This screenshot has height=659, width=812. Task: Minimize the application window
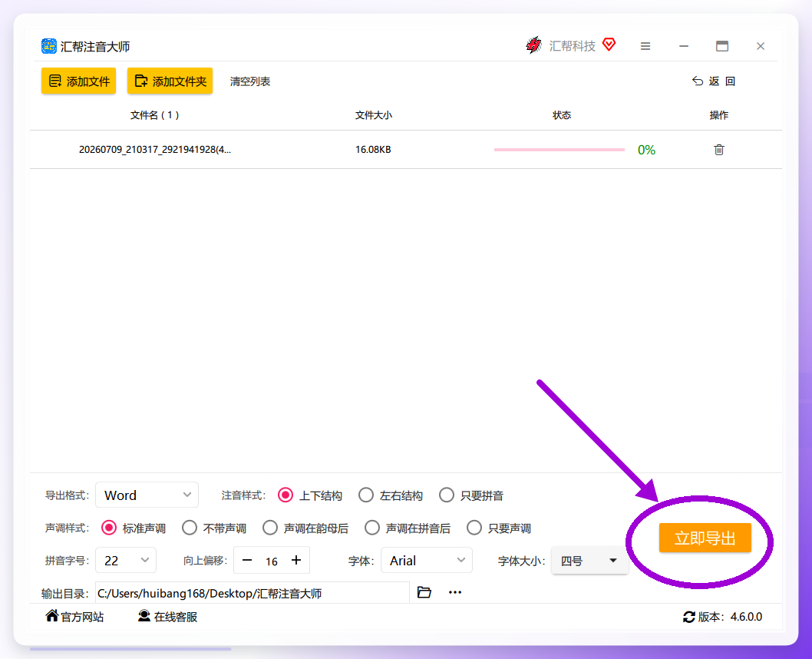tap(684, 46)
